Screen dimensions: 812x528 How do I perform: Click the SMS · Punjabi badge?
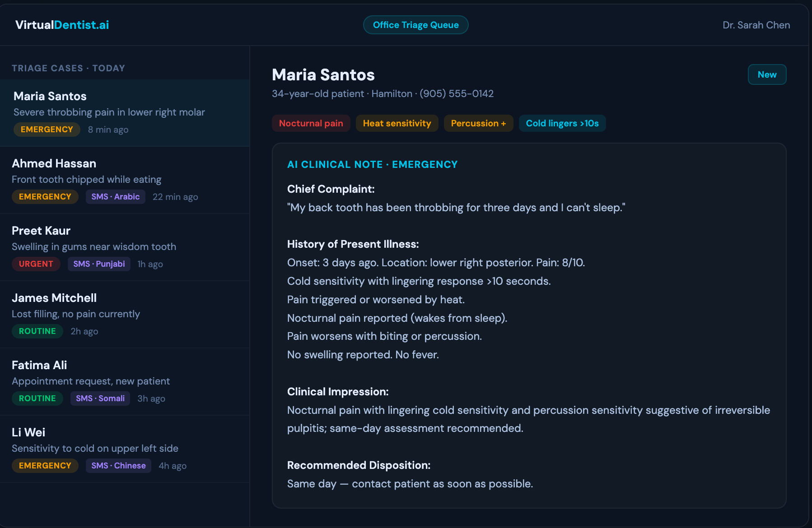tap(99, 264)
